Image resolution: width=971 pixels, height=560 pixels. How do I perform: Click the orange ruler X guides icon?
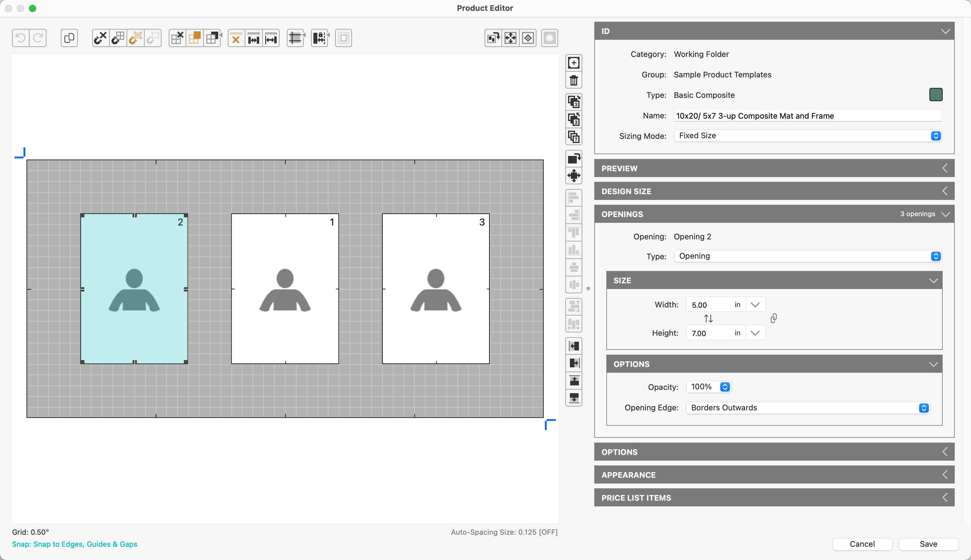[236, 38]
